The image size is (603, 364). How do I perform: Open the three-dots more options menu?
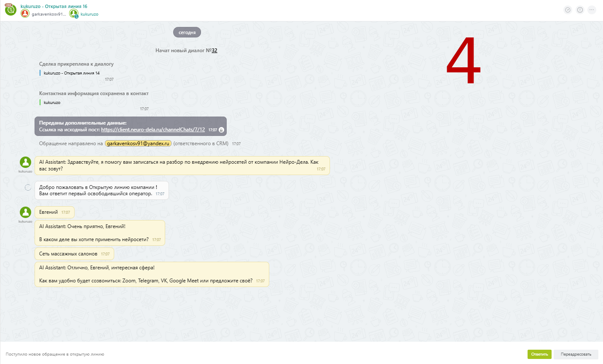[592, 10]
